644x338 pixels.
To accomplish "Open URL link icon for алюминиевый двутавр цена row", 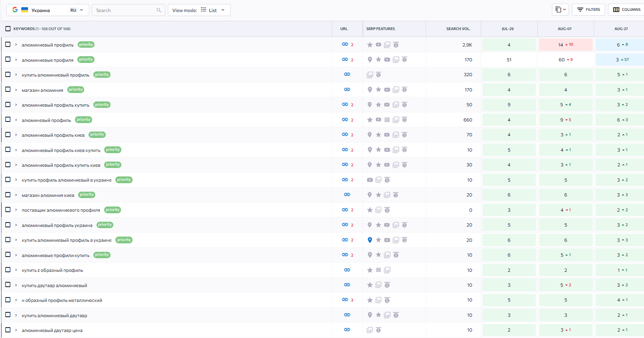I will [x=347, y=330].
